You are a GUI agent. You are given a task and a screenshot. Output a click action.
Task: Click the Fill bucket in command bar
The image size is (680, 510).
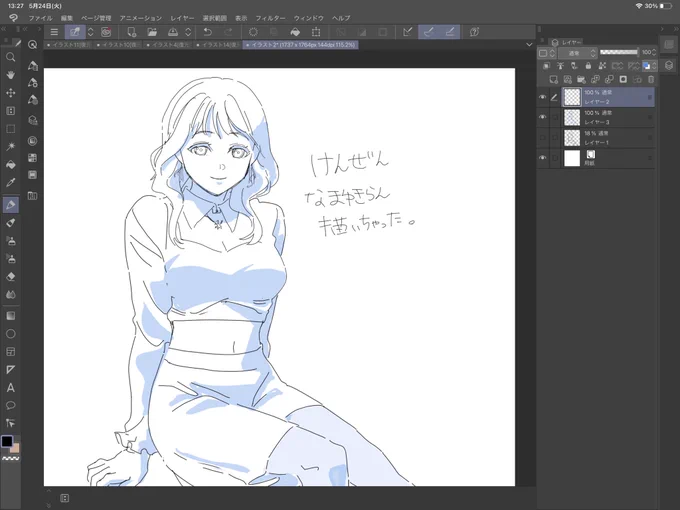coord(295,32)
